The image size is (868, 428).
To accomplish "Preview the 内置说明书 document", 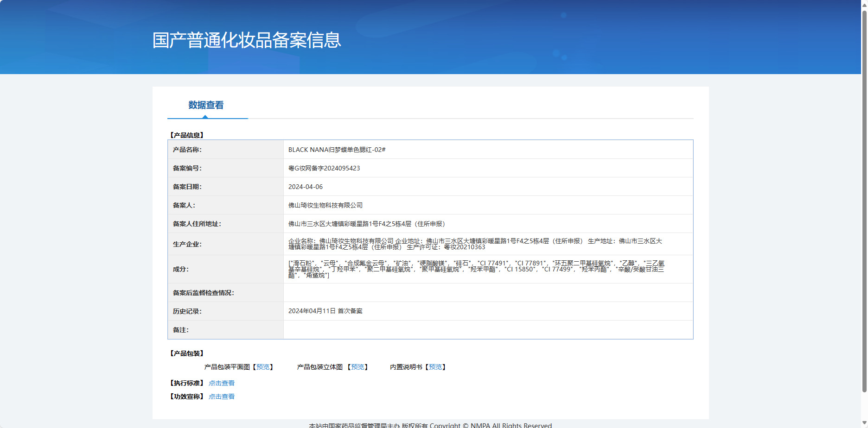I will point(435,367).
